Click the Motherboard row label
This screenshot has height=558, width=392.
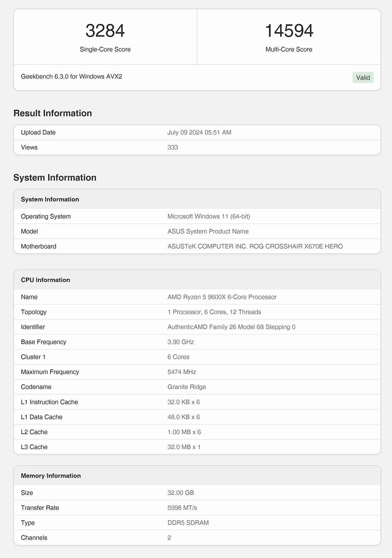point(39,246)
